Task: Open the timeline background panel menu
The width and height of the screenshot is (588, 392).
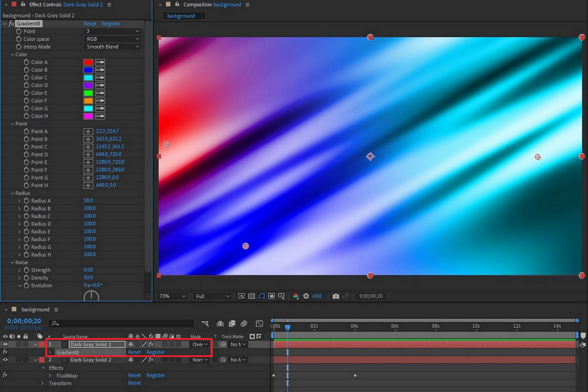Action: [56, 309]
